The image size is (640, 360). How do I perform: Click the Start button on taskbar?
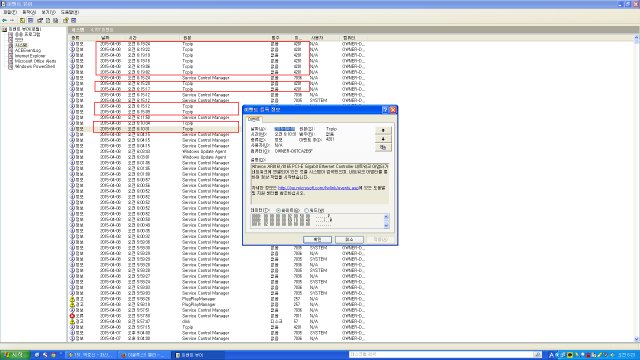(x=14, y=355)
